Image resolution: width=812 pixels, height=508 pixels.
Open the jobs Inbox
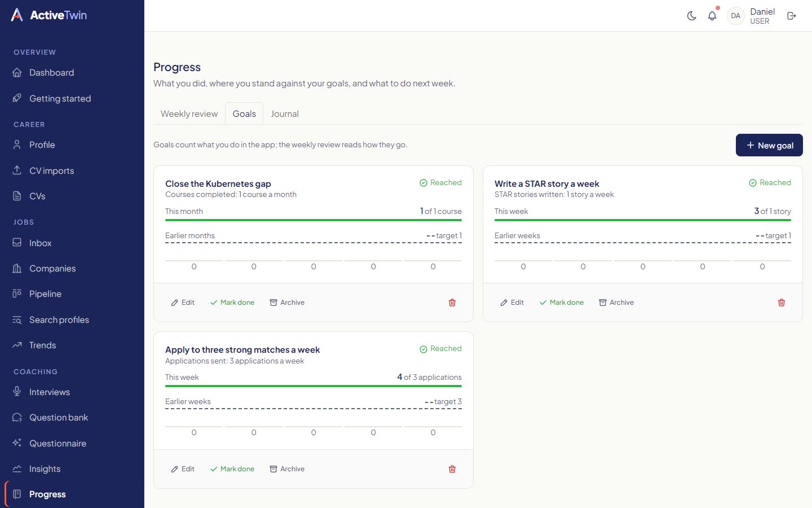click(x=72, y=243)
